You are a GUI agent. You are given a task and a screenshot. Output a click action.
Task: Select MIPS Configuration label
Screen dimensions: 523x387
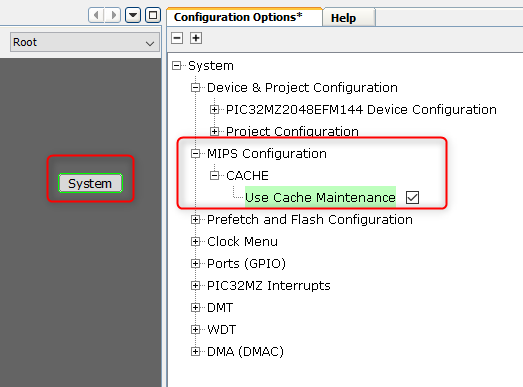tap(267, 154)
